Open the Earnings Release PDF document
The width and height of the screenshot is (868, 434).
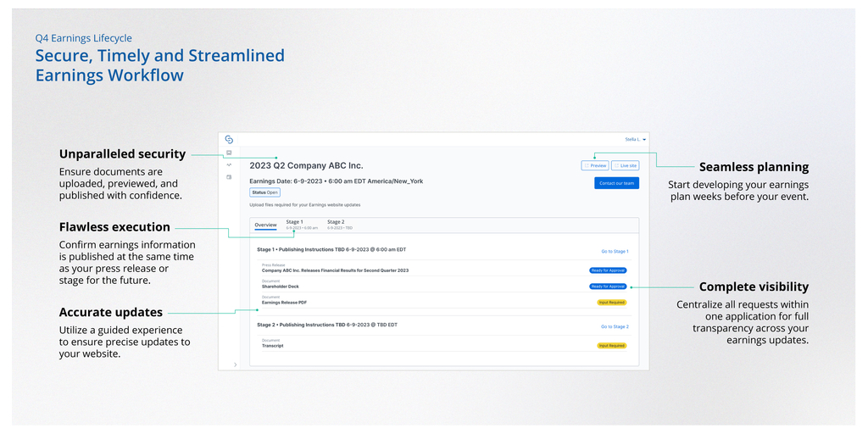pyautogui.click(x=286, y=302)
